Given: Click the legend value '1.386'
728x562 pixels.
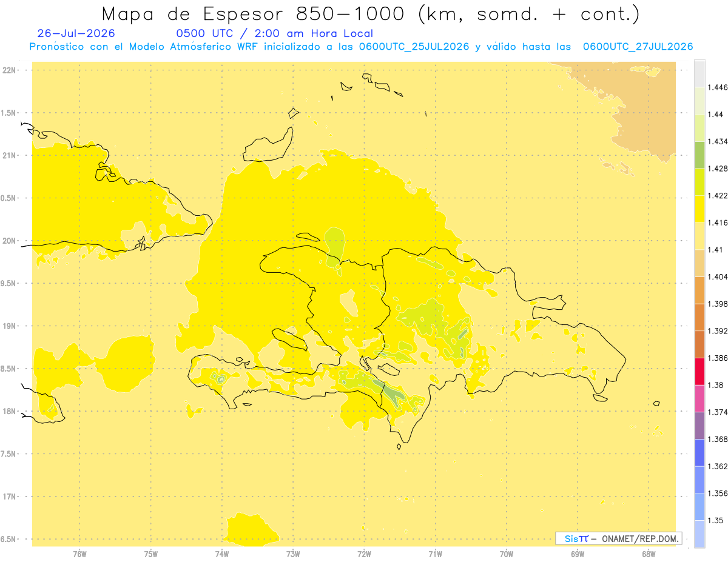Looking at the screenshot, I should (x=718, y=358).
